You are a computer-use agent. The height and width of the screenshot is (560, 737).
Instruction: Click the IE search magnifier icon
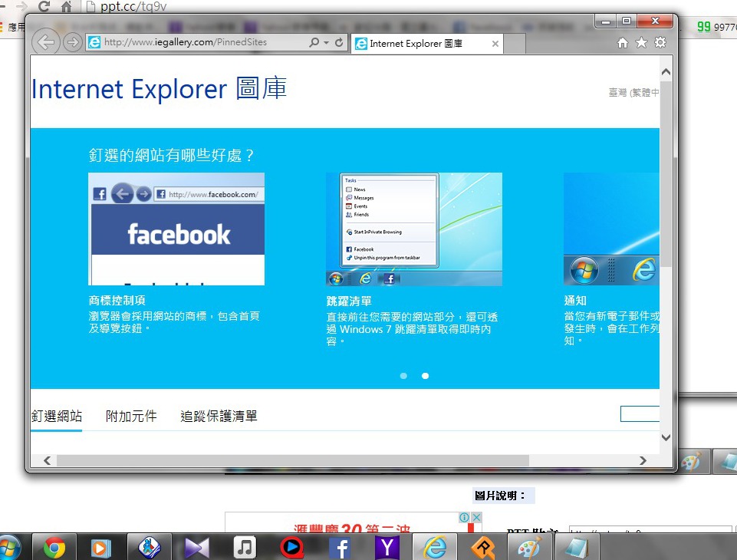coord(314,42)
